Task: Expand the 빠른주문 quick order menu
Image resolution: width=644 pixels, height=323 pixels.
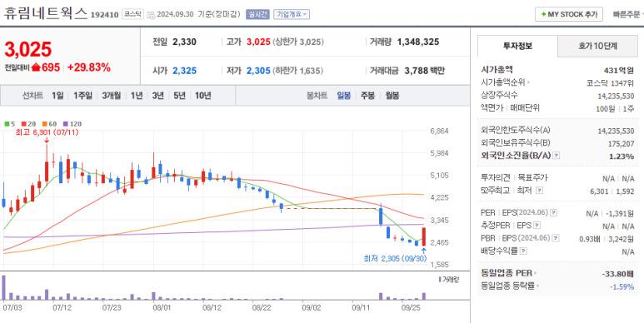Action: pos(628,14)
